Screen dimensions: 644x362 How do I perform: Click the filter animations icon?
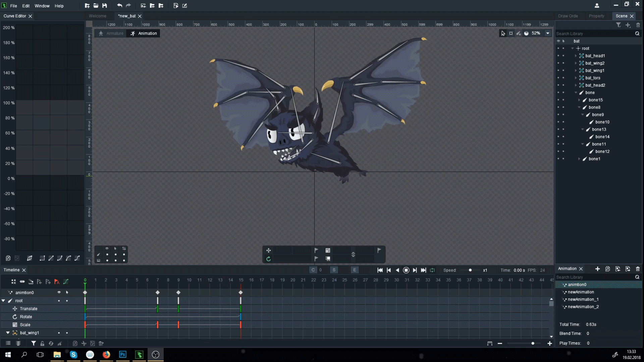[x=33, y=343]
